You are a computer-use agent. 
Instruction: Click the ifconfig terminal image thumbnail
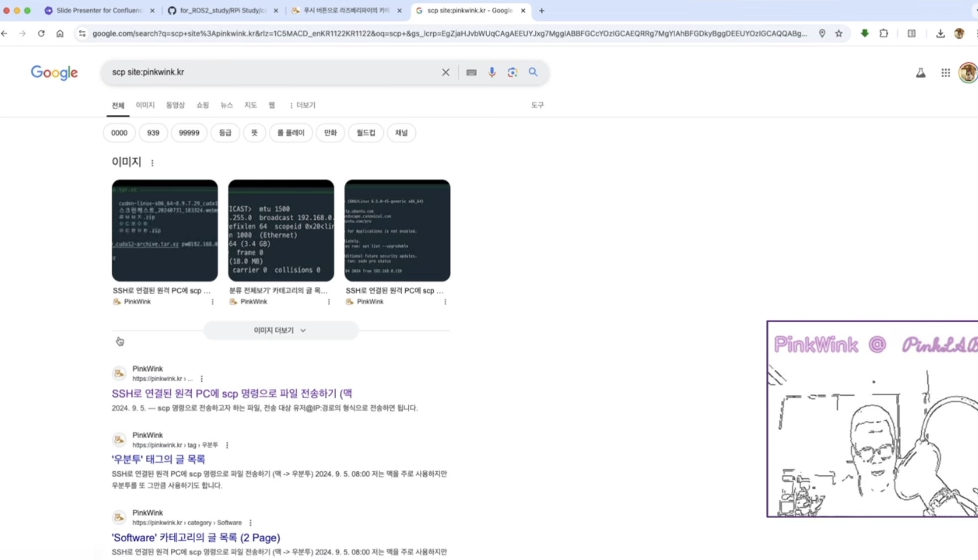tap(281, 230)
